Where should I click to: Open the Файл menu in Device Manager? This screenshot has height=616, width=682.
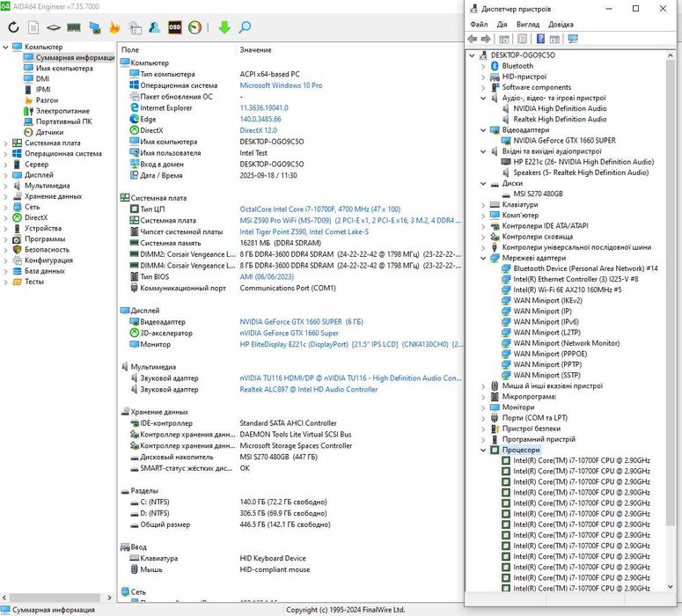coord(479,25)
